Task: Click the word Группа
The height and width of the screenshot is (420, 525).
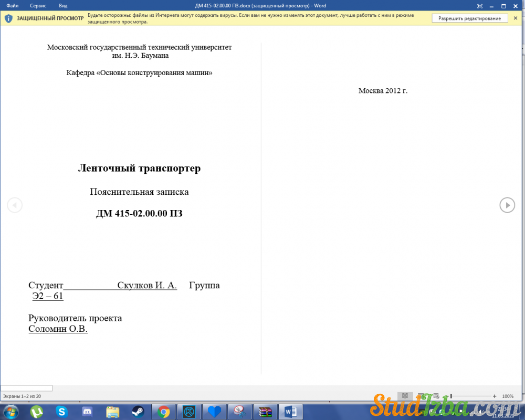Action: tap(204, 286)
